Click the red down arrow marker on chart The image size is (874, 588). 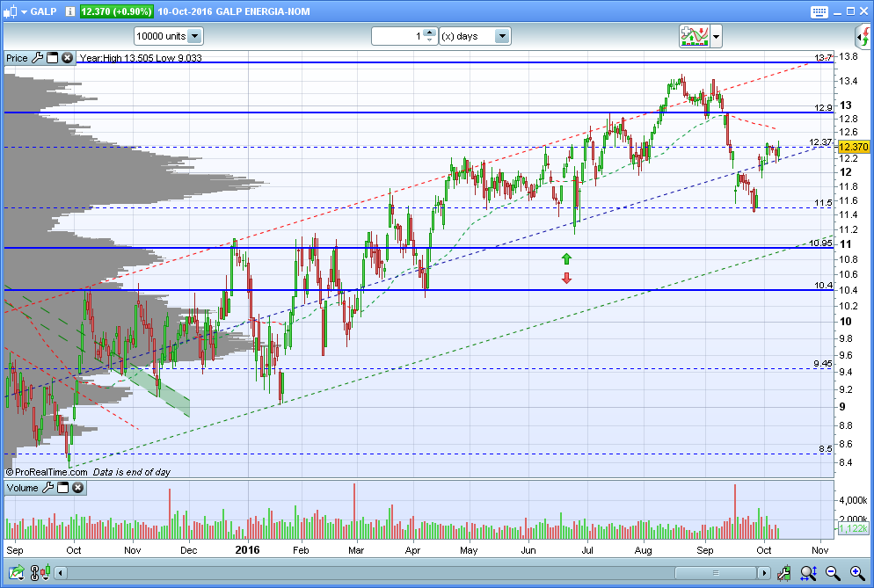(x=566, y=278)
